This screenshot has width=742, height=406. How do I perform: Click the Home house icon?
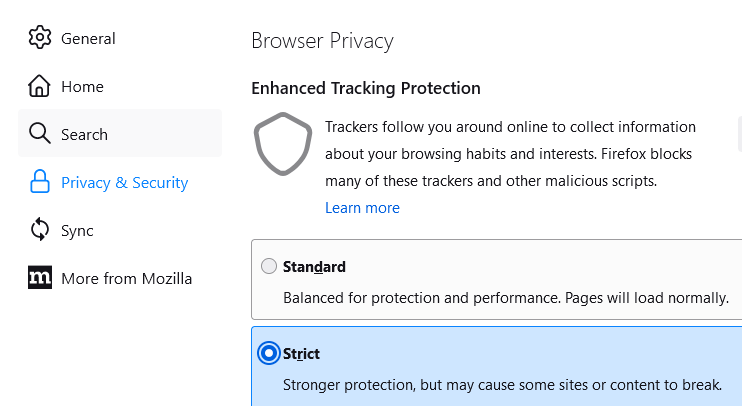[x=40, y=86]
